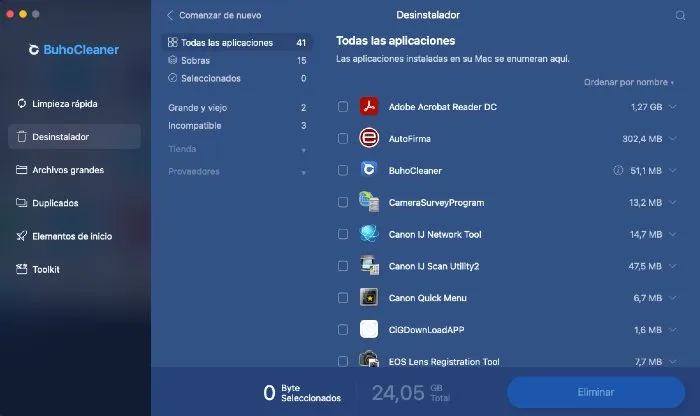Screen dimensions: 700x416
Task: Click the Archivos grandes folder icon
Action: pyautogui.click(x=21, y=170)
